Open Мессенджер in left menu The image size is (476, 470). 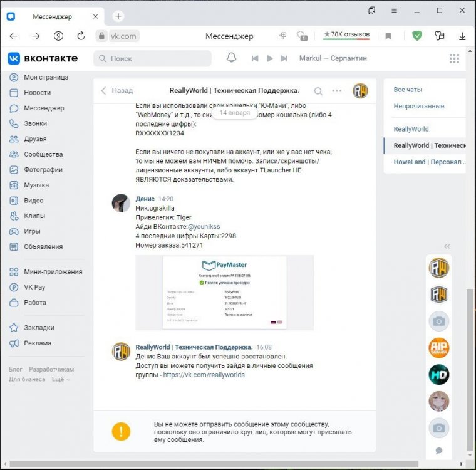(37, 108)
